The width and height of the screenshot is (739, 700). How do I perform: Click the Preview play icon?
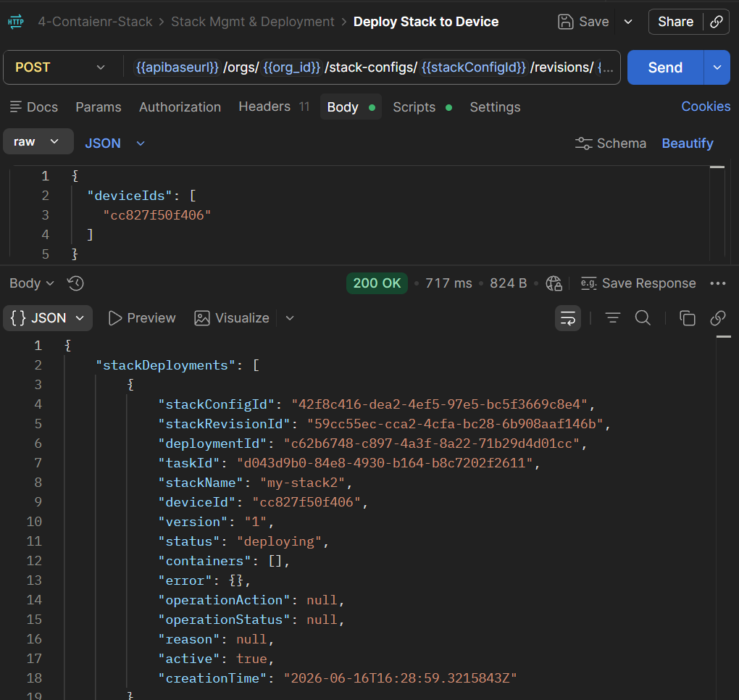click(x=115, y=318)
